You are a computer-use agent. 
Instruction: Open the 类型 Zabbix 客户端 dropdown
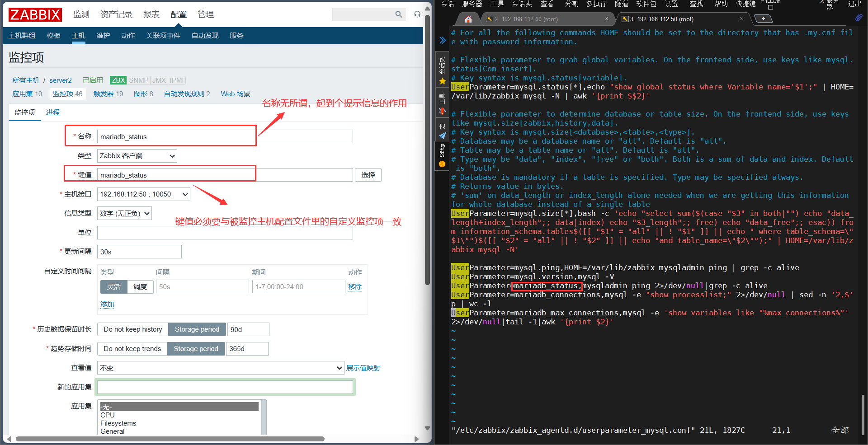pyautogui.click(x=137, y=156)
